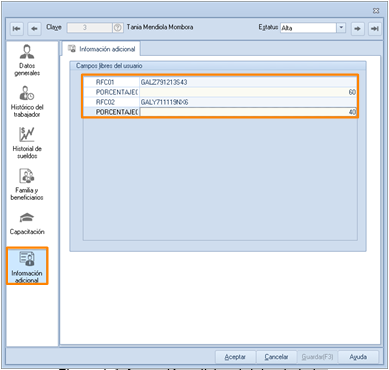Go to next record arrow
This screenshot has height=370, width=389.
[357, 29]
